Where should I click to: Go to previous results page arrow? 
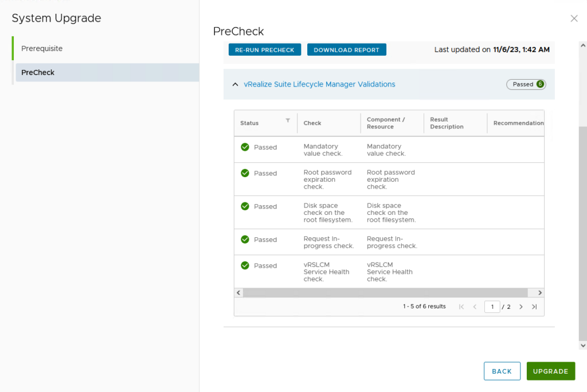[x=475, y=307]
